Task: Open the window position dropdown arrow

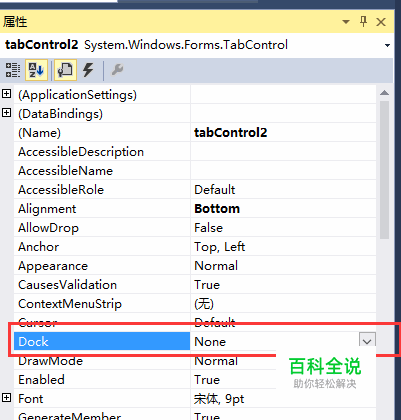Action: point(346,22)
